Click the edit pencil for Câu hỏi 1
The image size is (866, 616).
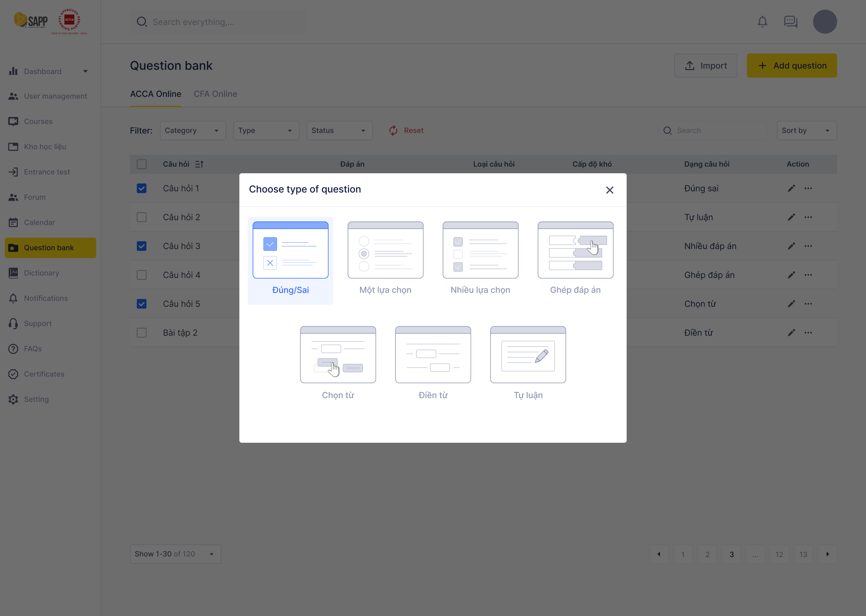pos(791,188)
